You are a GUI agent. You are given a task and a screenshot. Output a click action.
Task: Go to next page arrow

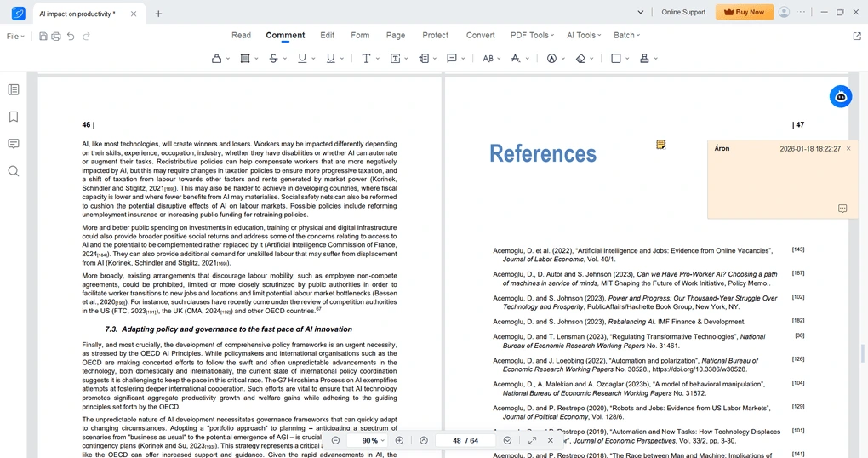(x=508, y=440)
